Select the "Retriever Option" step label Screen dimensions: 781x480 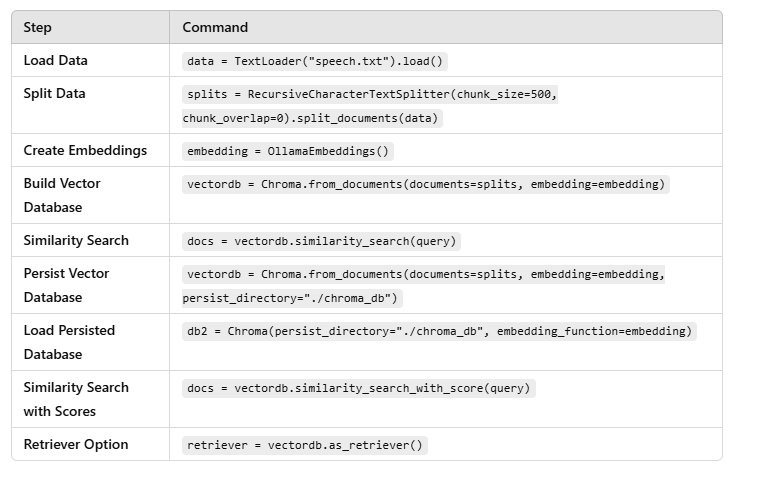(76, 444)
